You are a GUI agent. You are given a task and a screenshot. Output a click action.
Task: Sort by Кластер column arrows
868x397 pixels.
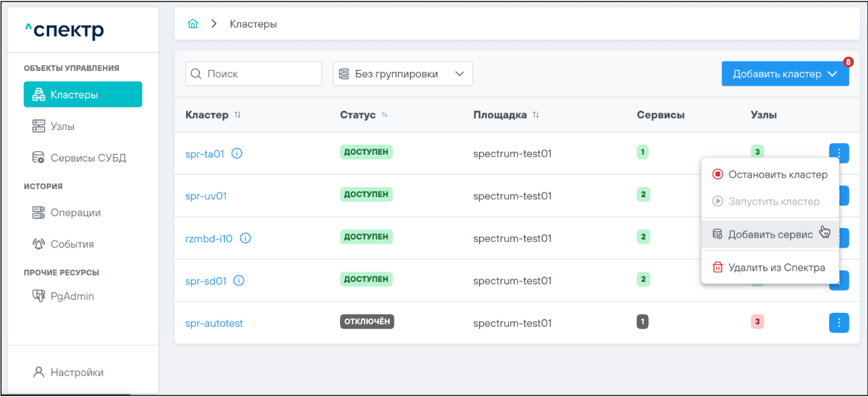point(238,115)
